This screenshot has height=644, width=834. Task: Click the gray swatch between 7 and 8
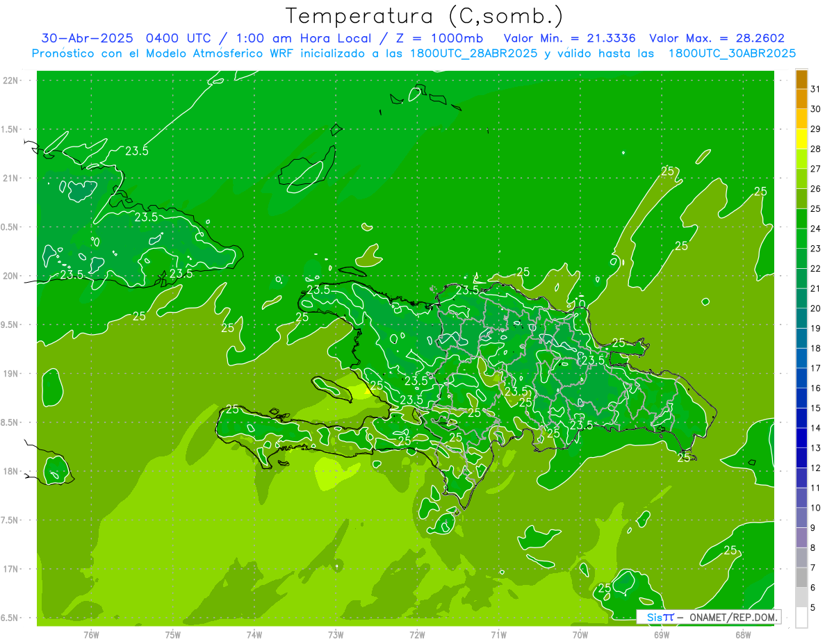pos(801,558)
